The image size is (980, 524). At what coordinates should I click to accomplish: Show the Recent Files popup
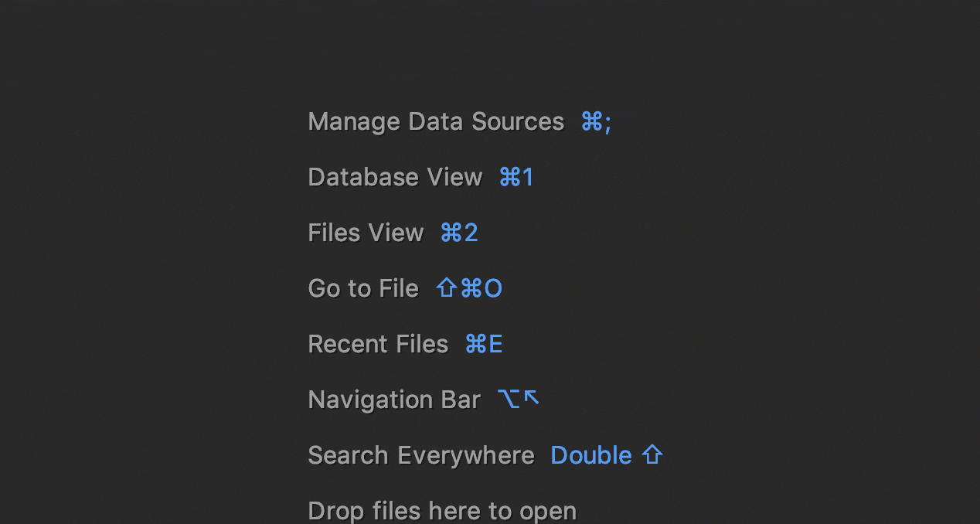click(x=378, y=344)
